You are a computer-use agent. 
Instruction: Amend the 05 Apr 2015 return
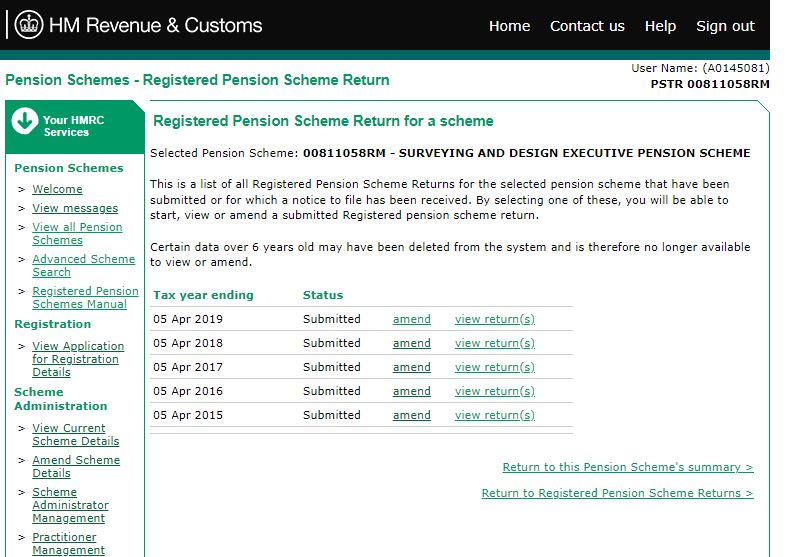click(412, 415)
